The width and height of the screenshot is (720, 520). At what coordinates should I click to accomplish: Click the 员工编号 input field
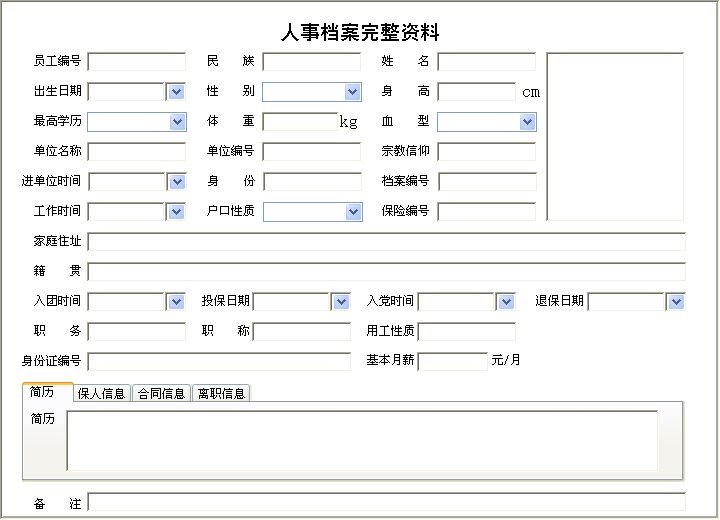click(137, 62)
